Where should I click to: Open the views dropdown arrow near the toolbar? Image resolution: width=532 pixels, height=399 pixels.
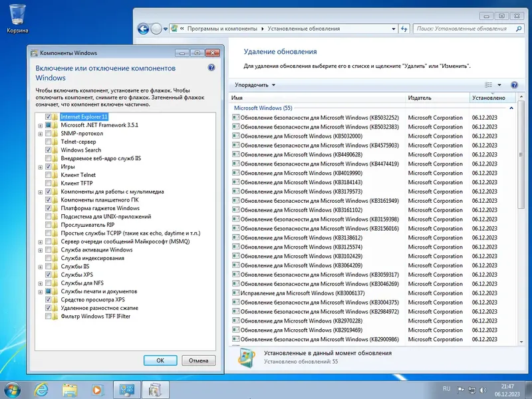499,85
